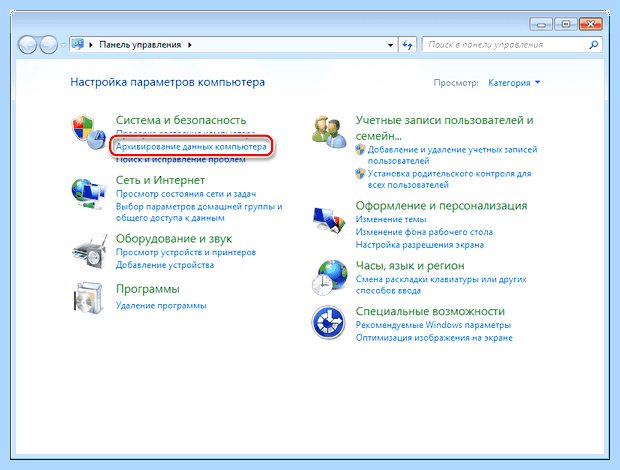Open Установка родительского контроля link
The image size is (620, 470).
point(449,179)
